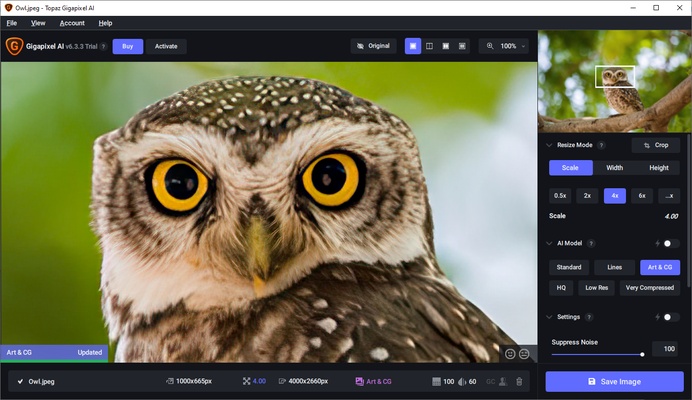Click the happy face feedback icon

[510, 354]
